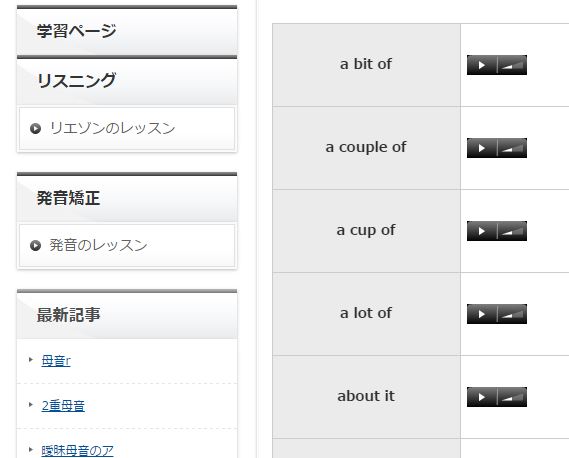569x458 pixels.
Task: Play the "a couple of" audio clip
Action: (x=482, y=148)
